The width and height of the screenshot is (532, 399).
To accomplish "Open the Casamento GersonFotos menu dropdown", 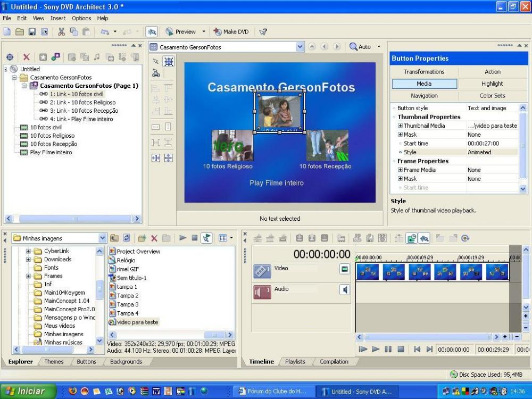I will click(300, 47).
